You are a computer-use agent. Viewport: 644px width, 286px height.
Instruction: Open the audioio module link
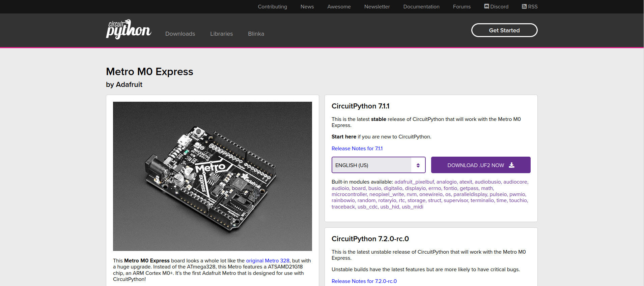coord(340,188)
